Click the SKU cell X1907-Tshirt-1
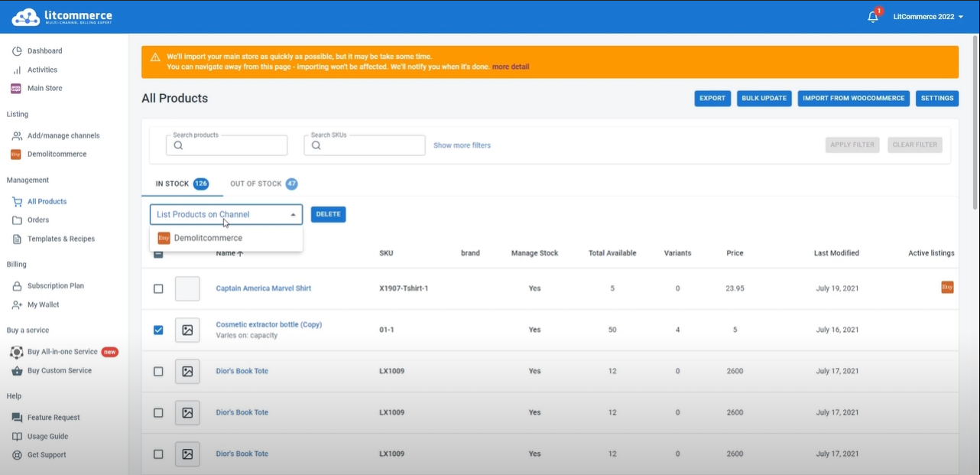 [404, 289]
